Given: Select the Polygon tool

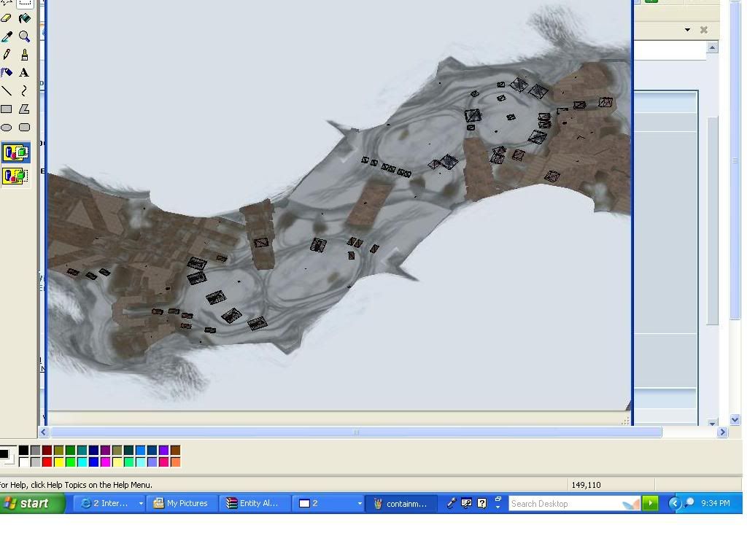Looking at the screenshot, I should coord(24,109).
